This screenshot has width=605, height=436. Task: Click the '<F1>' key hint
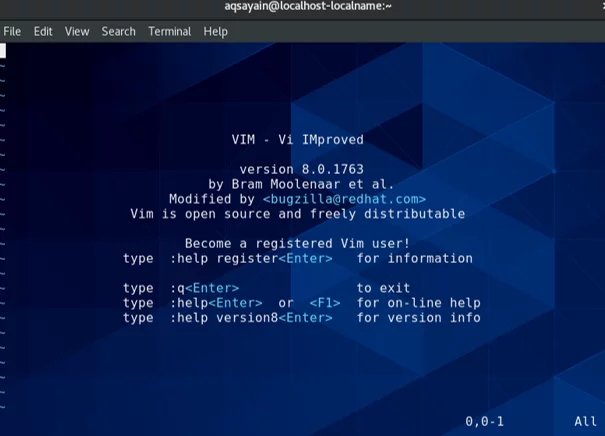tap(324, 303)
